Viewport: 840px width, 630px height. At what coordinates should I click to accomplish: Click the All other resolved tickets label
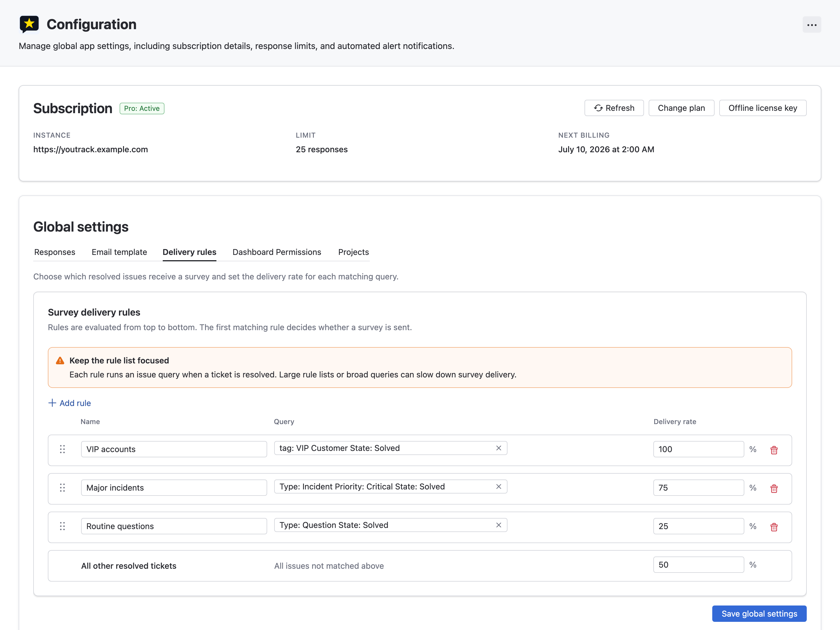pos(128,566)
